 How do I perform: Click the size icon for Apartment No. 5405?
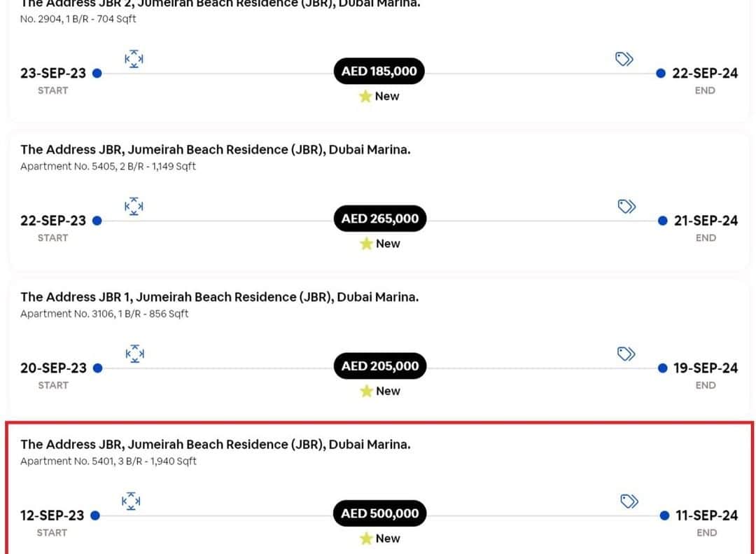[134, 206]
